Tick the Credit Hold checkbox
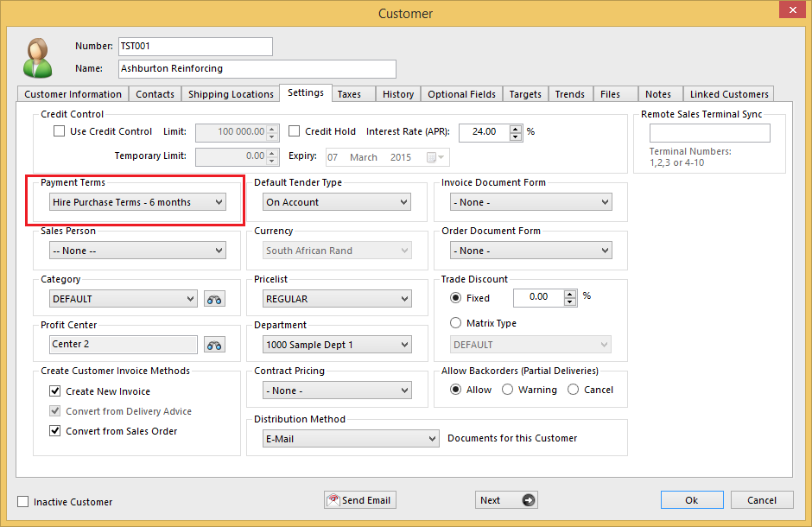Image resolution: width=812 pixels, height=527 pixels. pos(294,131)
